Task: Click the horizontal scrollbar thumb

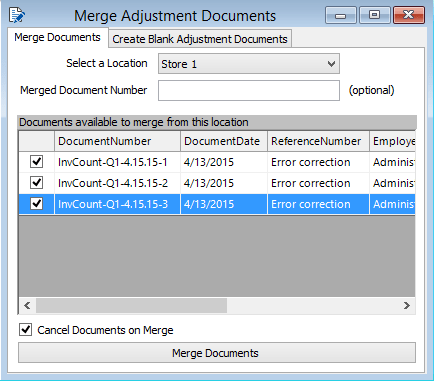Action: point(131,305)
